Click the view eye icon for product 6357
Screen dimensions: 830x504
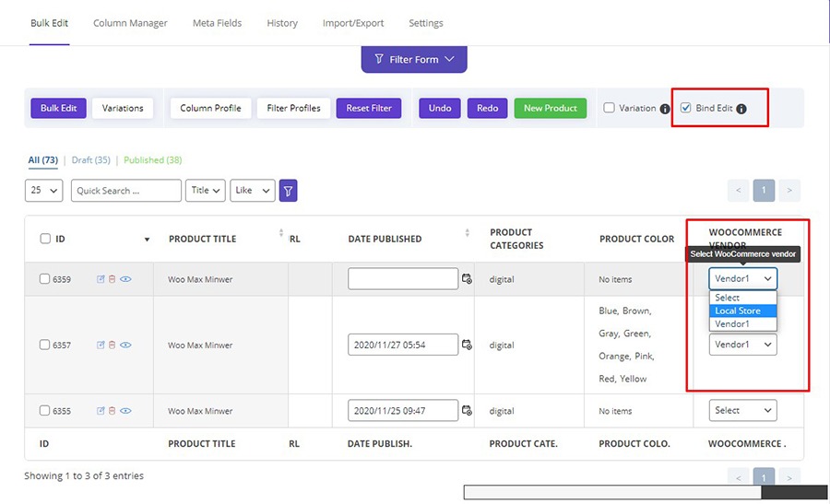(x=125, y=345)
